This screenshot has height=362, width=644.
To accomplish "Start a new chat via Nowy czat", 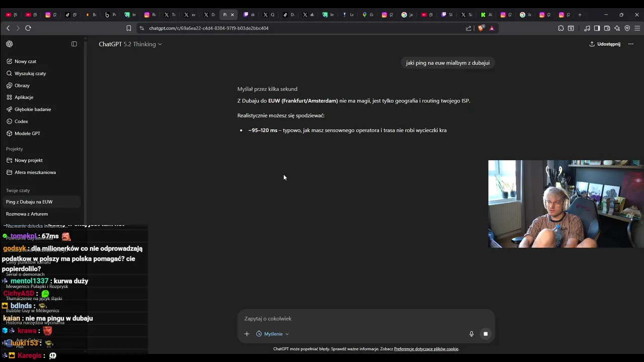I will tap(25, 61).
